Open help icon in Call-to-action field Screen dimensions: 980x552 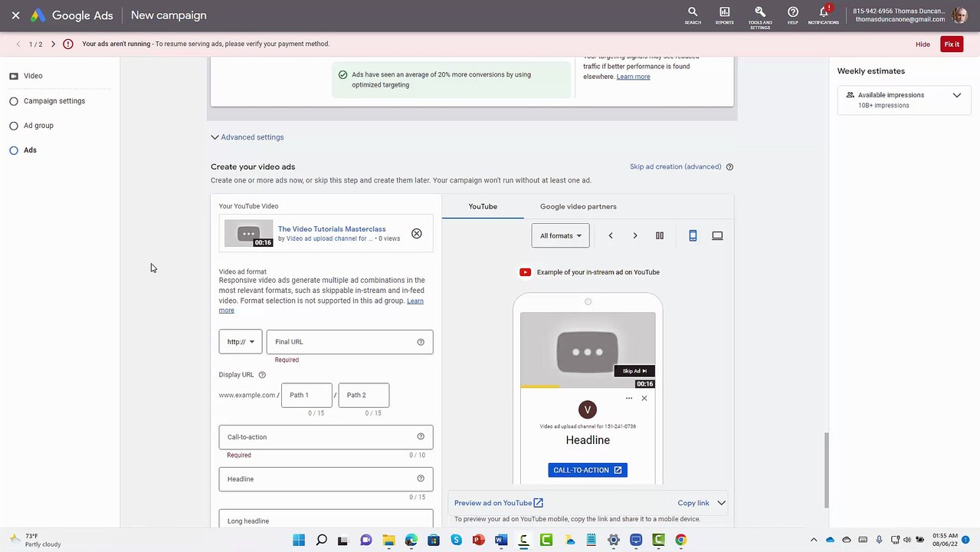pos(421,437)
